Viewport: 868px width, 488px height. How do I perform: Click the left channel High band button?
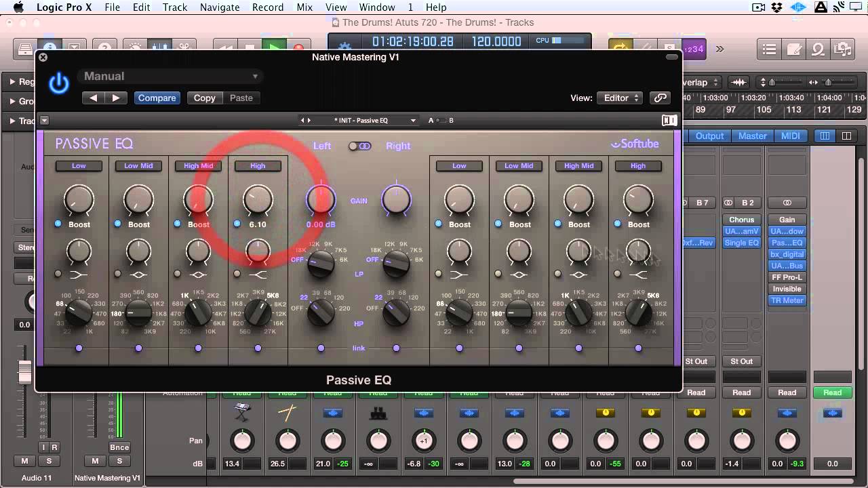[258, 166]
